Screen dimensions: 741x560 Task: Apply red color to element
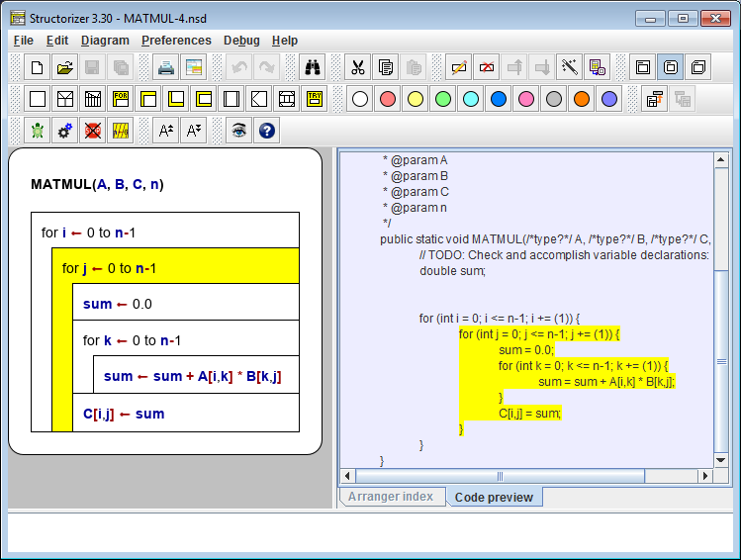(x=388, y=99)
